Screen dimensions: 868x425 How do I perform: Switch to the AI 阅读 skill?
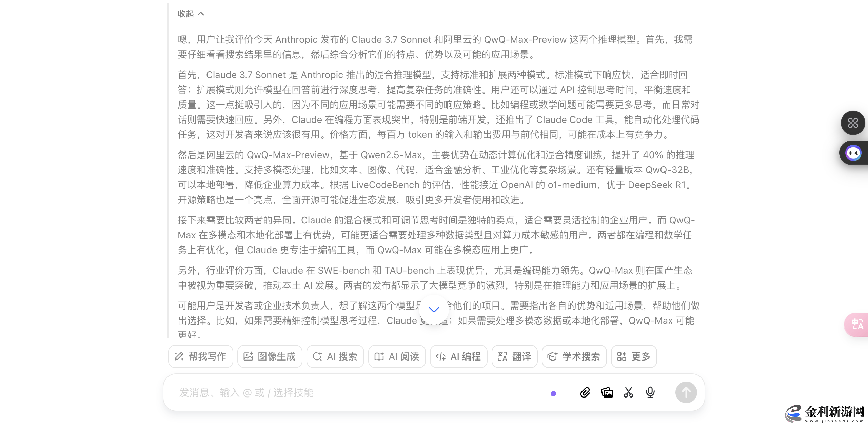point(397,356)
